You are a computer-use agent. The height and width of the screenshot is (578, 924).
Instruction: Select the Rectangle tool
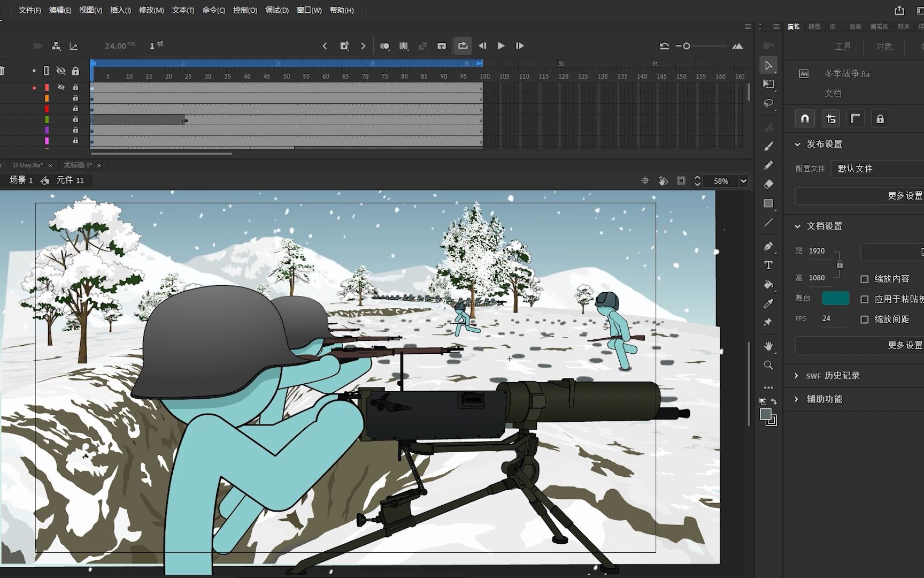(768, 203)
